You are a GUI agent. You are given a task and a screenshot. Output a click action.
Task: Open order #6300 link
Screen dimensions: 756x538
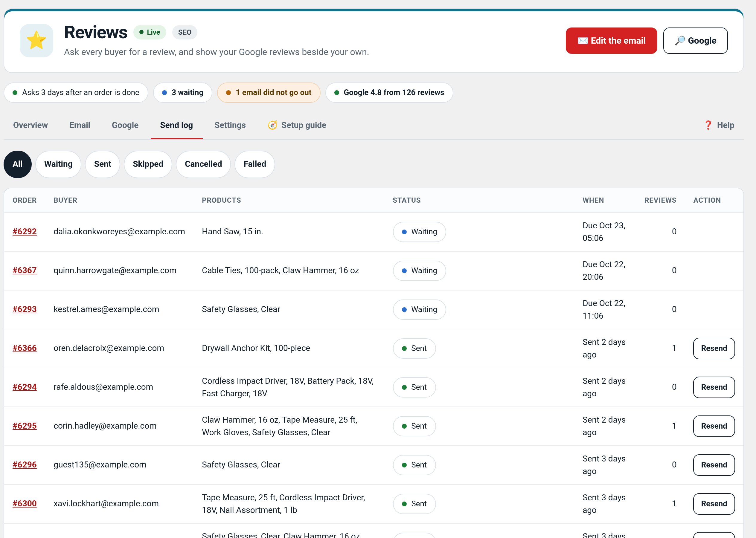(25, 503)
